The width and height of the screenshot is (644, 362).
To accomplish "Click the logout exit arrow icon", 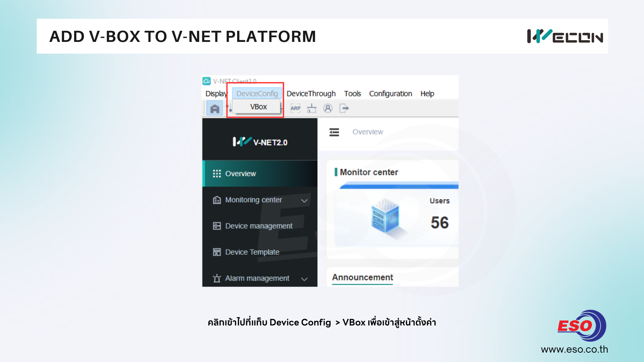I will [344, 108].
